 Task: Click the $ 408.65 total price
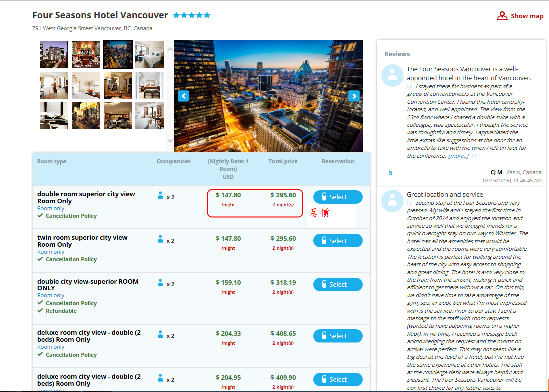[283, 333]
